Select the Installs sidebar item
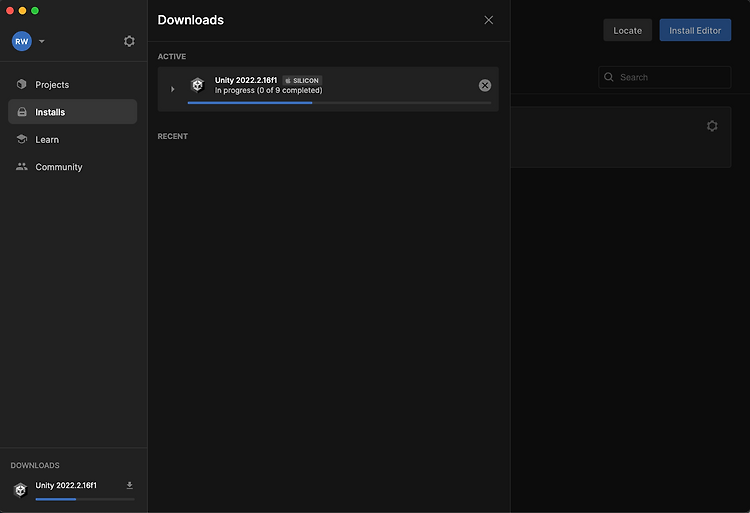This screenshot has height=513, width=750. pos(73,112)
